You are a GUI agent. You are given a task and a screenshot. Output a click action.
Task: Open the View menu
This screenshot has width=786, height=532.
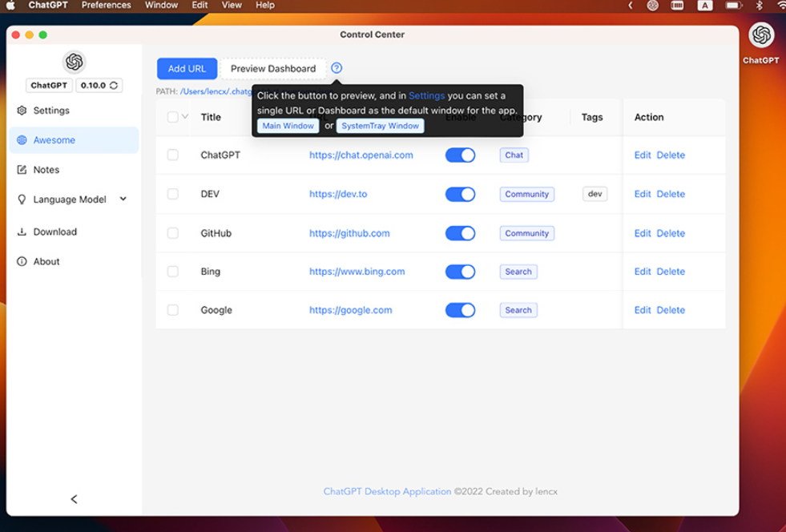pos(232,5)
